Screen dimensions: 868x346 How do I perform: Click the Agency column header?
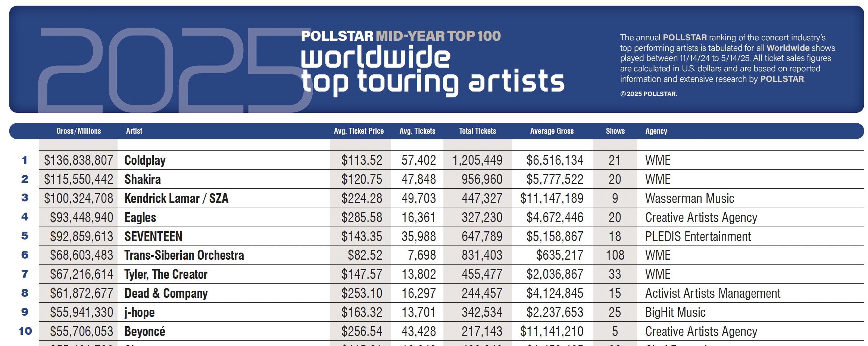coord(656,131)
